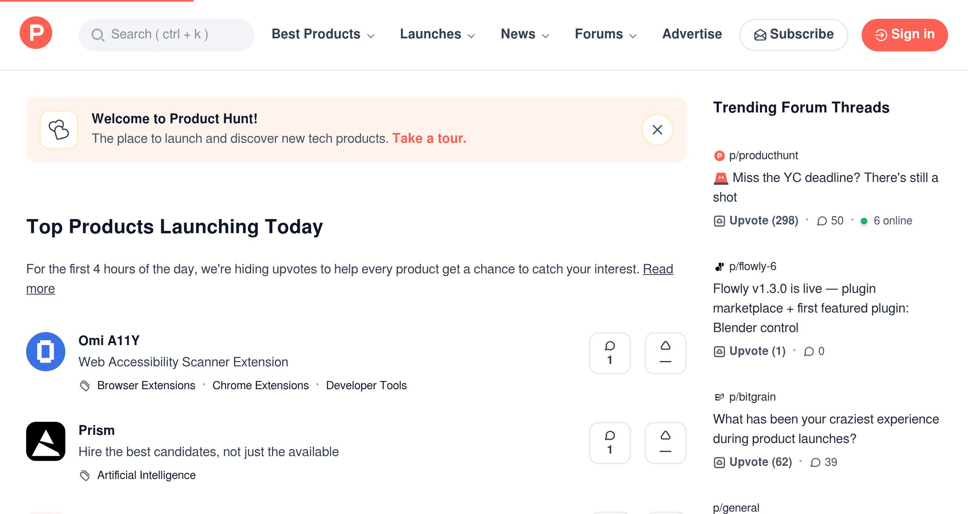Go to the Advertise page

tap(692, 34)
